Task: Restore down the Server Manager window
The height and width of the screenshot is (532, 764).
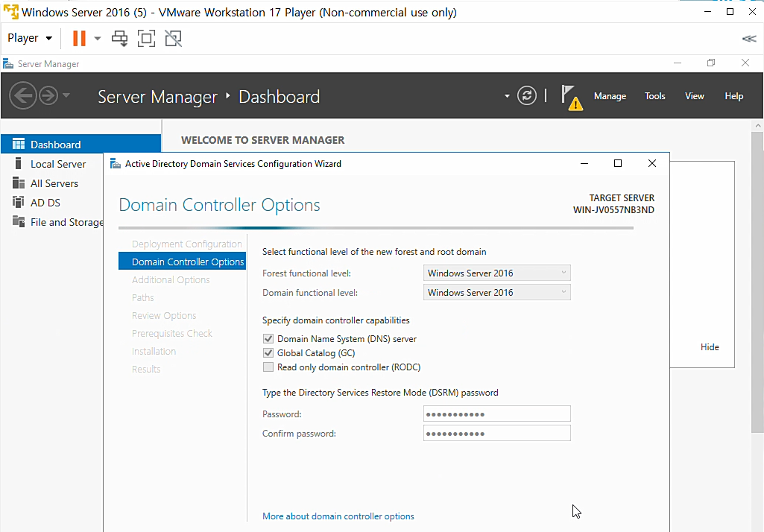Action: click(x=711, y=63)
